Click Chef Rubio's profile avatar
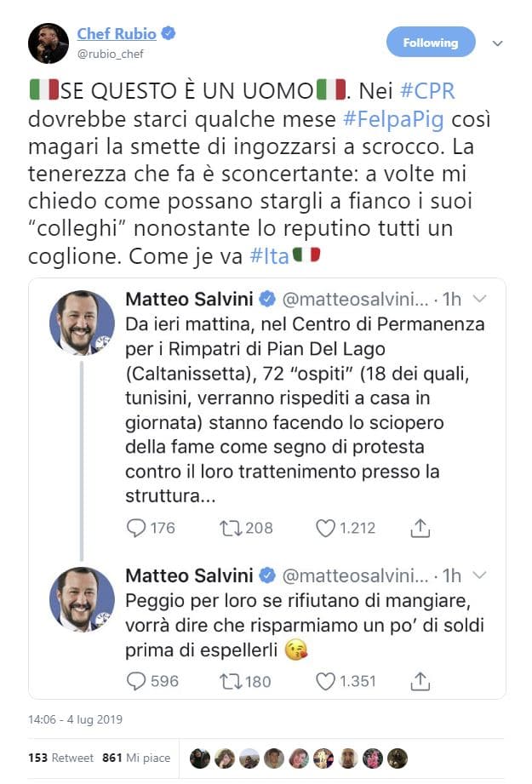 (49, 43)
